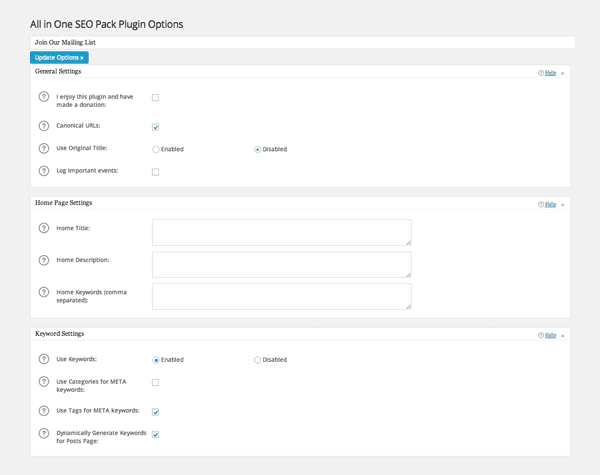Select Enabled for Use Keywords
Screen dimensions: 600x475
[156, 360]
